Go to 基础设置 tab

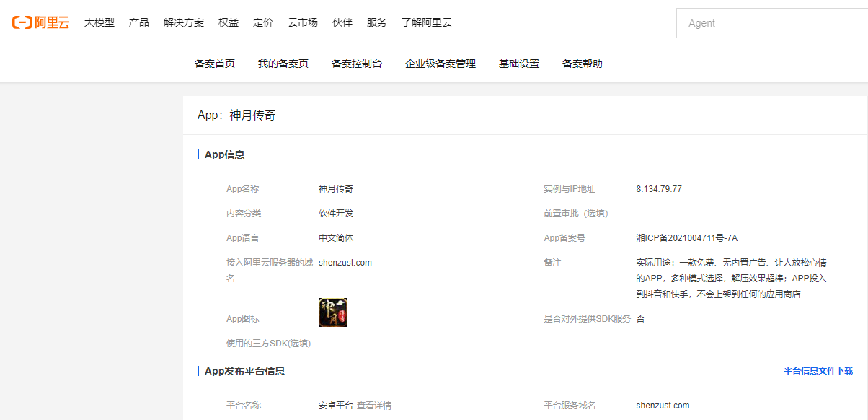click(x=519, y=64)
